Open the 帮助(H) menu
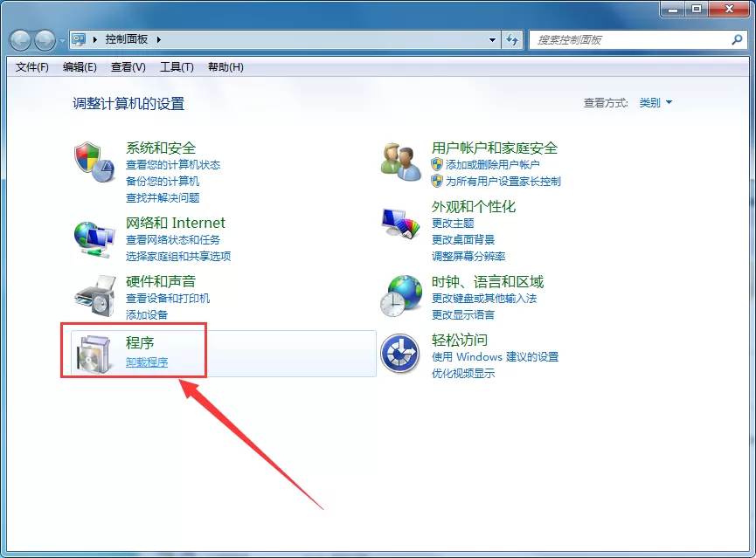Viewport: 756px width, 558px height. [225, 67]
